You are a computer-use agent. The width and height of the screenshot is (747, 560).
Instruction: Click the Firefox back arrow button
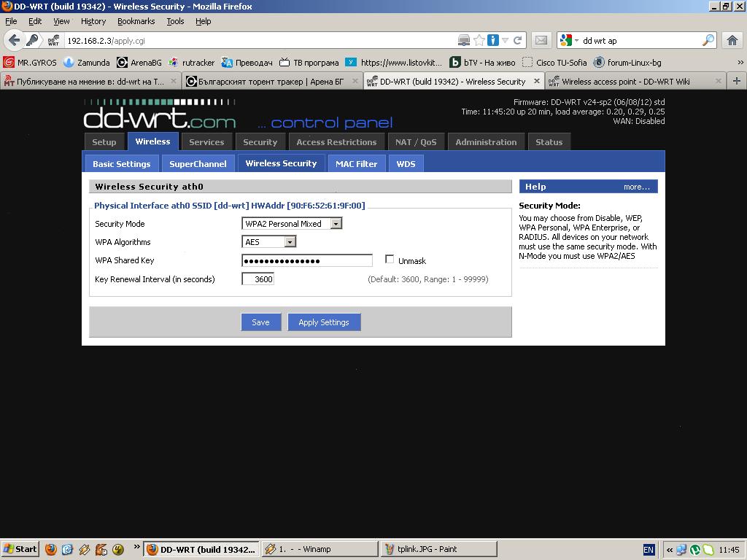[x=14, y=40]
